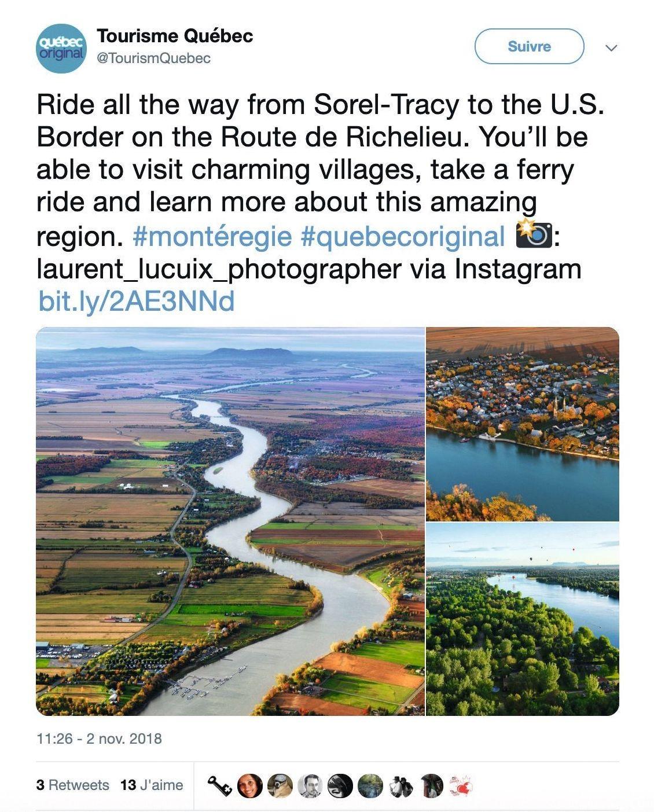The height and width of the screenshot is (812, 654).
Task: Open the riverside village with church photo
Action: [x=523, y=424]
